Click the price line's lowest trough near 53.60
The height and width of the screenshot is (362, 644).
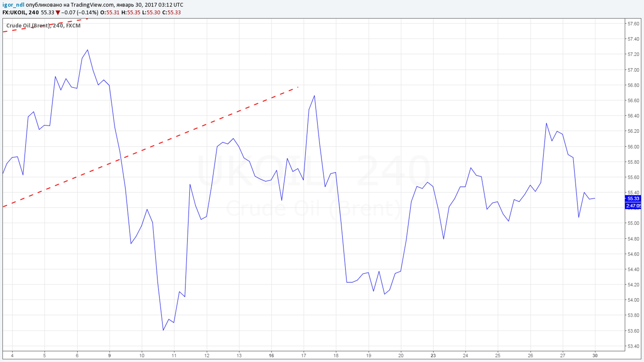(x=163, y=330)
